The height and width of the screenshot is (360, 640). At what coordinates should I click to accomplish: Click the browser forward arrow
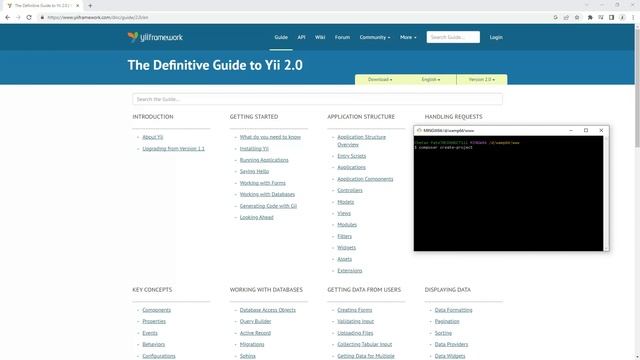[x=18, y=18]
